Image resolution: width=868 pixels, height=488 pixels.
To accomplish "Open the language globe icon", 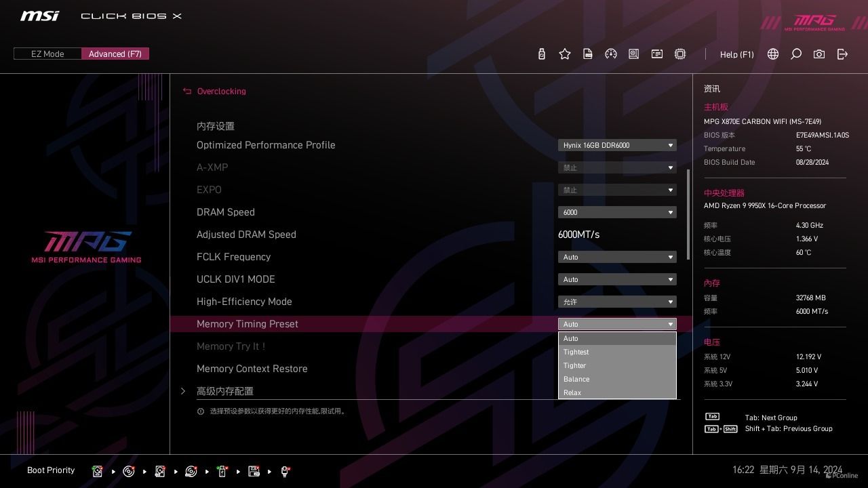I will click(773, 54).
